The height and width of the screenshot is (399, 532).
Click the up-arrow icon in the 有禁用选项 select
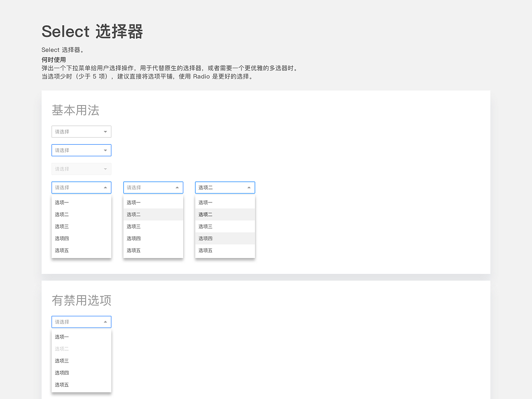105,322
